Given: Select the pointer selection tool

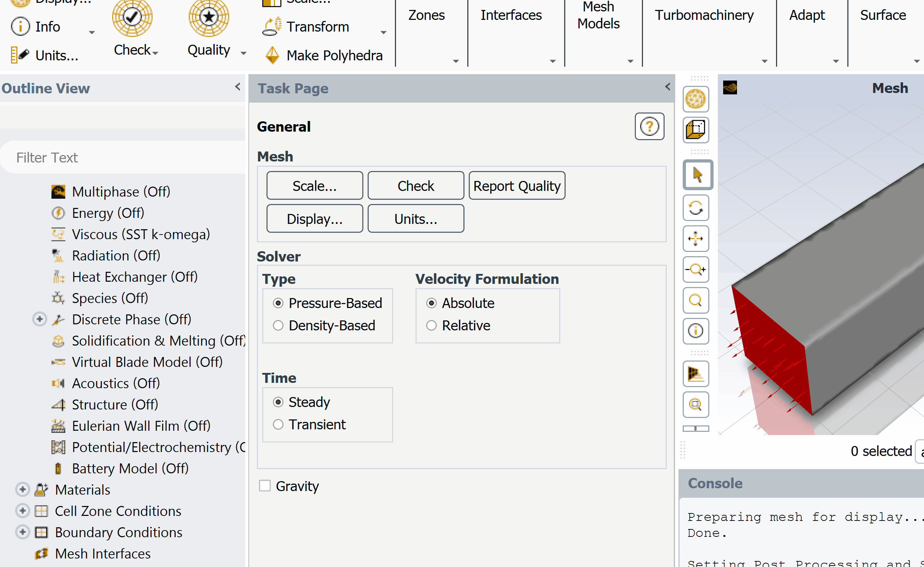Looking at the screenshot, I should click(x=698, y=175).
